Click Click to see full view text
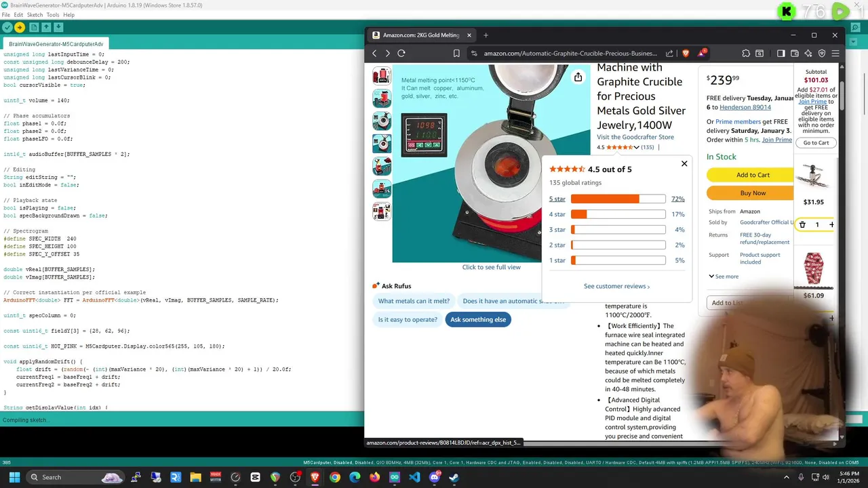The width and height of the screenshot is (868, 488). 492,267
